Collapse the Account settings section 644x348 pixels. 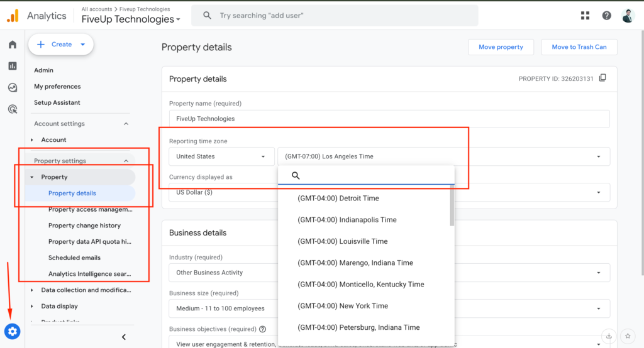(x=126, y=124)
